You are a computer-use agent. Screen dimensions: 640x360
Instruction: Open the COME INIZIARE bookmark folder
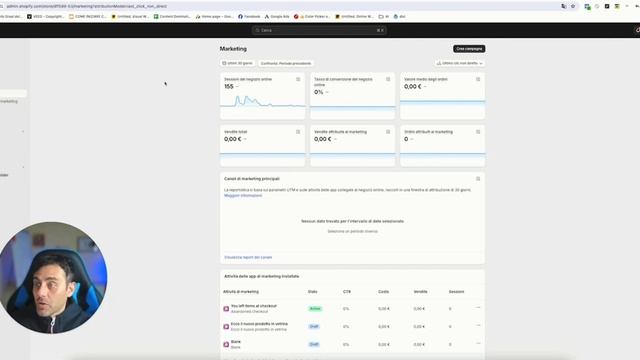pyautogui.click(x=88, y=17)
